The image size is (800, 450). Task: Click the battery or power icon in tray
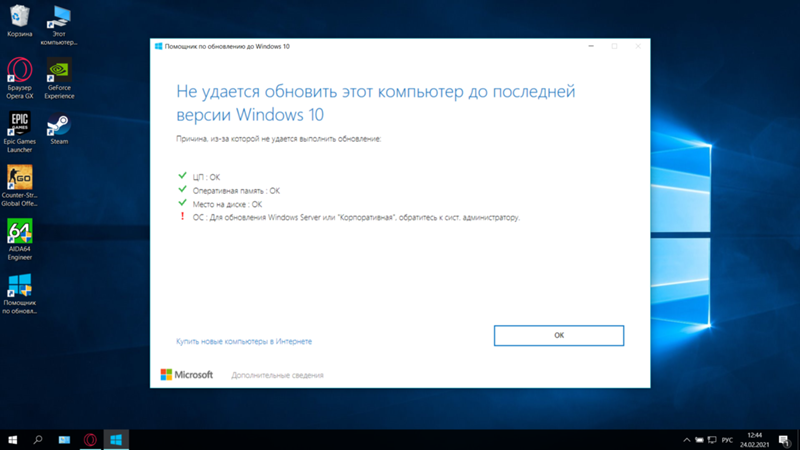coord(699,440)
